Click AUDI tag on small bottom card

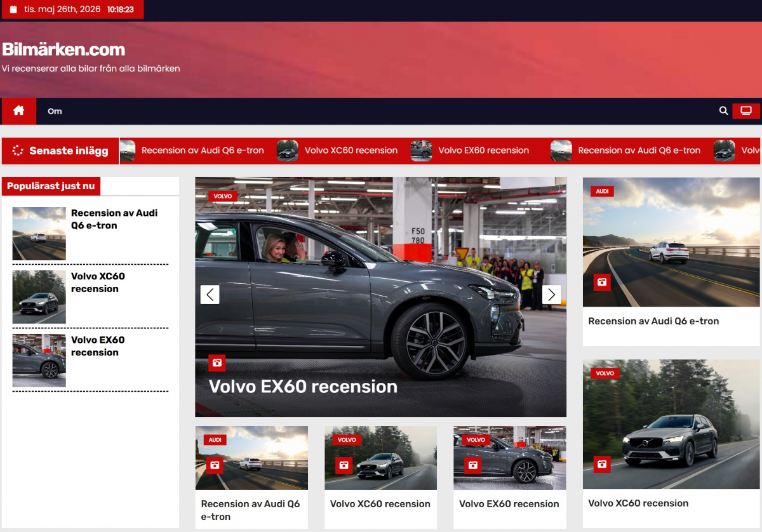coord(215,440)
